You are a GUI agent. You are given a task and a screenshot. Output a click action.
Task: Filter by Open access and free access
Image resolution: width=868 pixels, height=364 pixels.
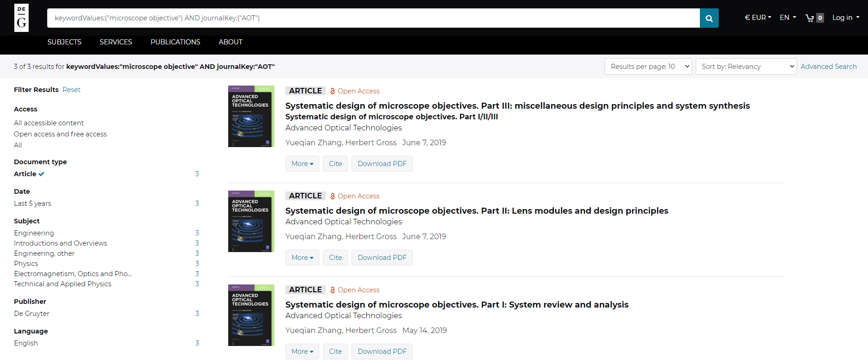point(61,134)
